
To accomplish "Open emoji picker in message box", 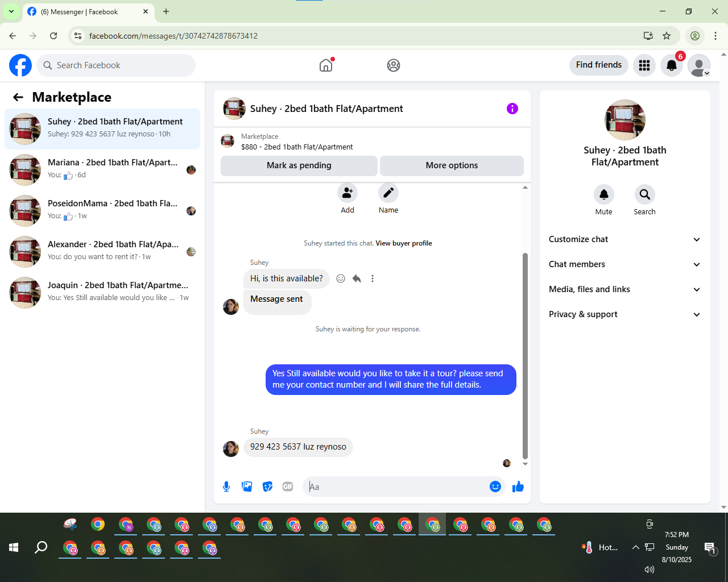I will point(495,487).
